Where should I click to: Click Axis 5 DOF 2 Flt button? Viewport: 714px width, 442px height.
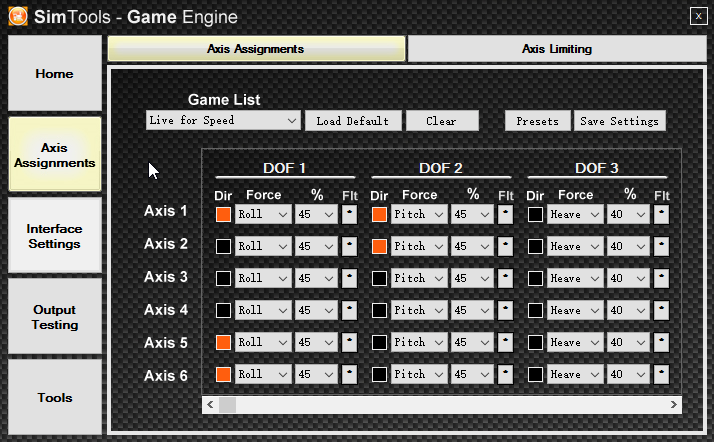tap(505, 342)
